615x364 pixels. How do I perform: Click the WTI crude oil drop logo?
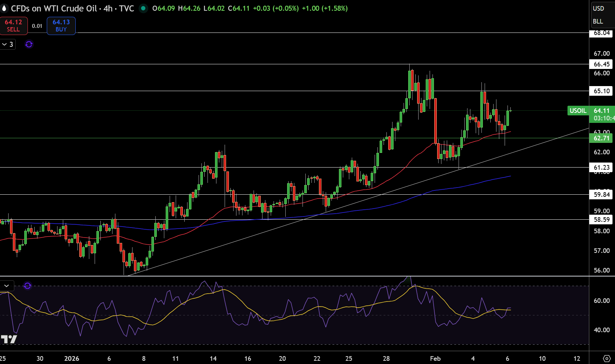point(4,8)
